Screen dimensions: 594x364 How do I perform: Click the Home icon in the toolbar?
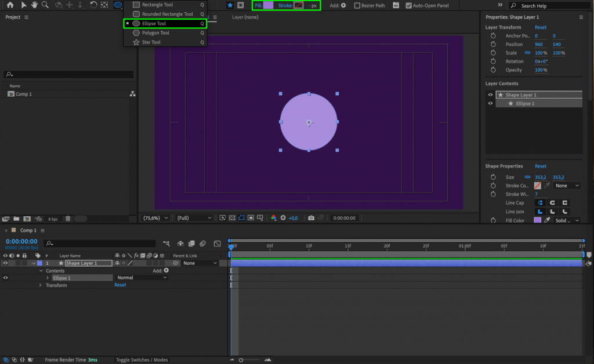click(x=10, y=5)
